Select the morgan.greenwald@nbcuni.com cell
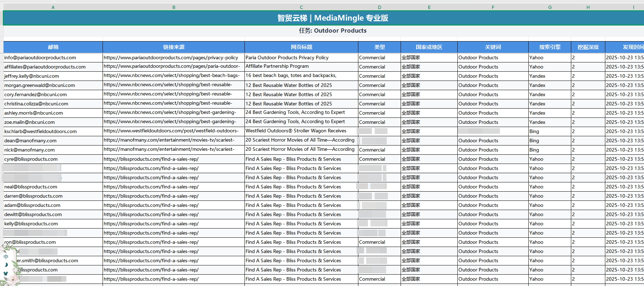The height and width of the screenshot is (286, 644). point(53,85)
